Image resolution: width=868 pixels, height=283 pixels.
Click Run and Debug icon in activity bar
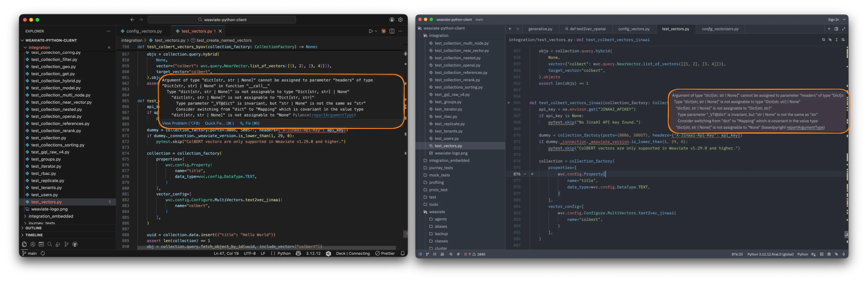pos(58,244)
